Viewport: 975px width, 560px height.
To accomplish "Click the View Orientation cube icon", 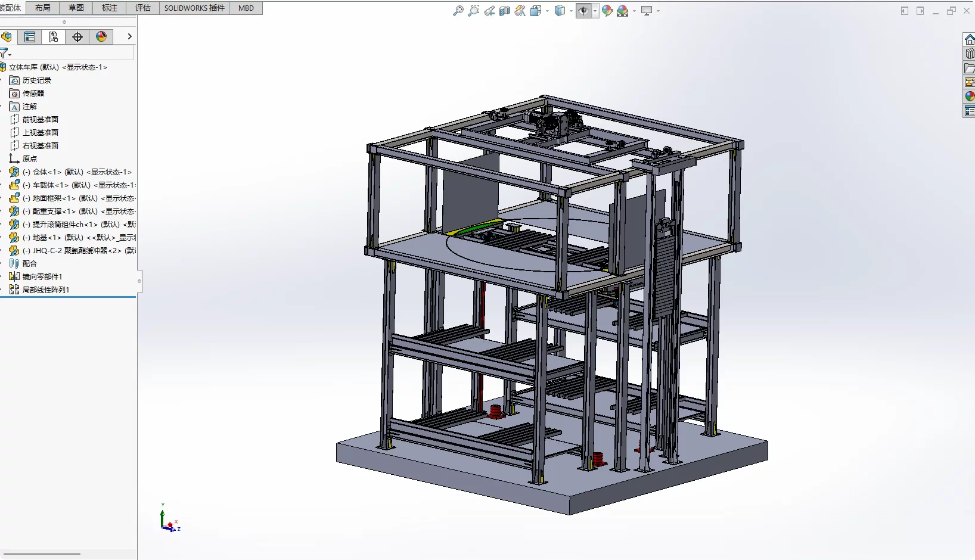I will tap(535, 11).
